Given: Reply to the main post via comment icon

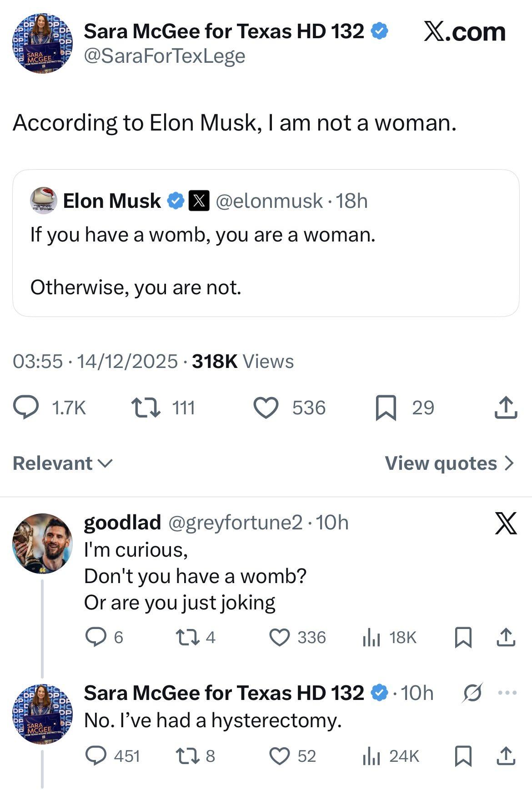Looking at the screenshot, I should tap(25, 408).
